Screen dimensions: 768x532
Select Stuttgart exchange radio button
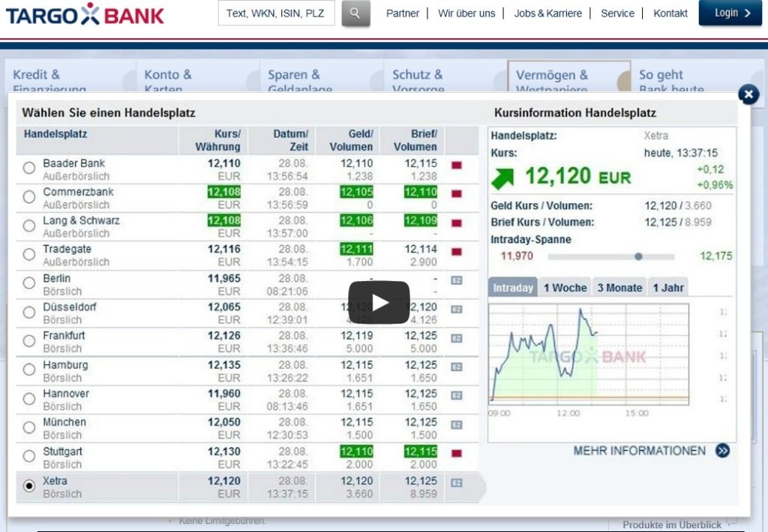[x=29, y=456]
